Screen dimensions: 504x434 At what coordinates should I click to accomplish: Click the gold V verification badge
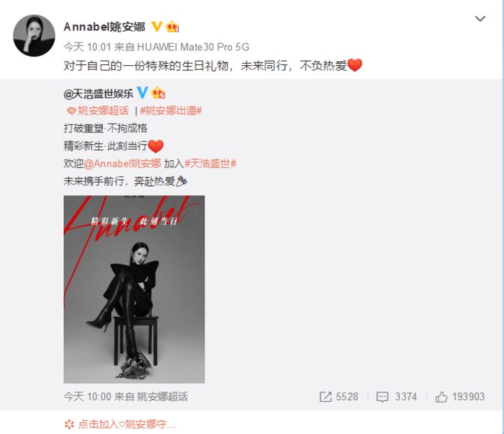pyautogui.click(x=157, y=26)
